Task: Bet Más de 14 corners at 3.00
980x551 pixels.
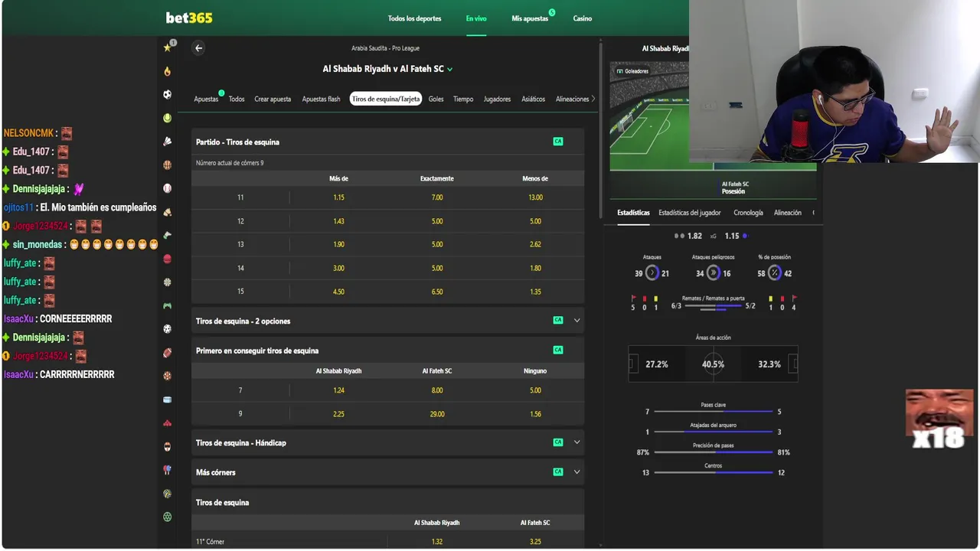Action: [338, 269]
